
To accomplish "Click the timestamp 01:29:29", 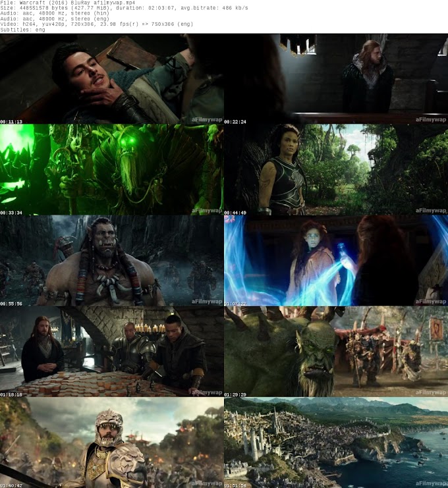I will (x=235, y=394).
